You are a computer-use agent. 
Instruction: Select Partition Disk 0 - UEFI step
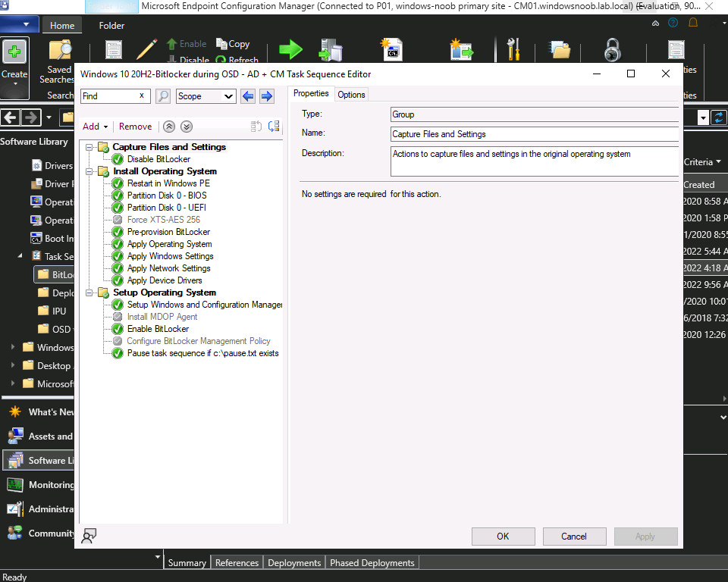(167, 208)
